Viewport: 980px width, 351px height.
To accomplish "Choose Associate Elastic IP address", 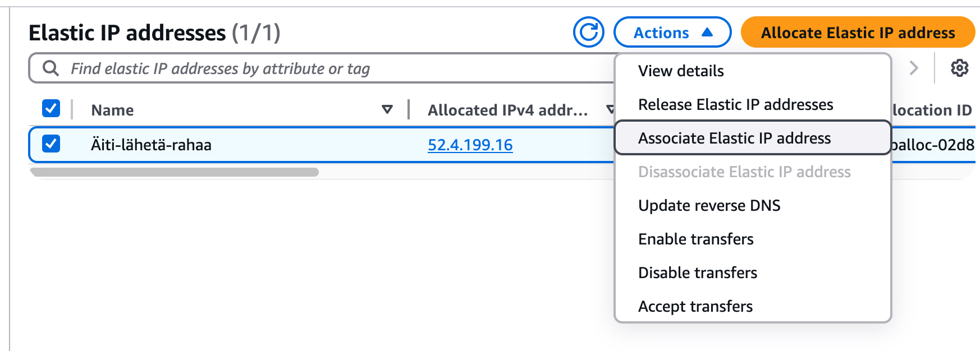I will 734,138.
